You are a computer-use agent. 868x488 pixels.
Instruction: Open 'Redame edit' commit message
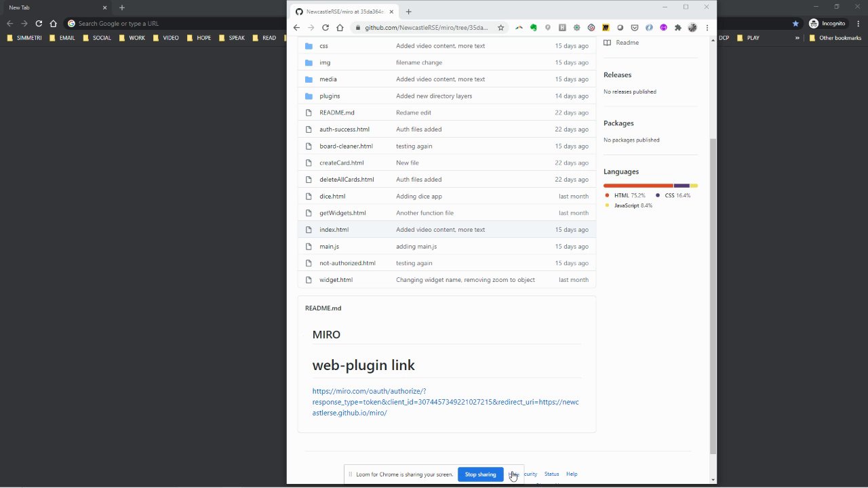tap(414, 113)
